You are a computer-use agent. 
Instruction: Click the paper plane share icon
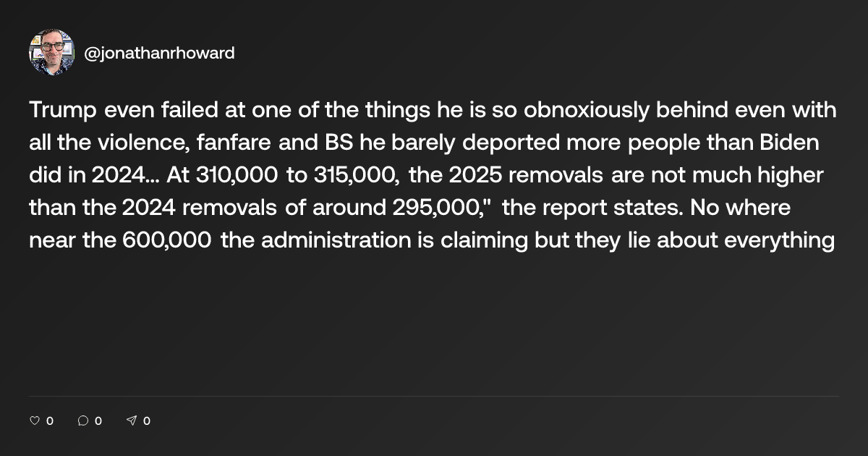click(x=132, y=421)
